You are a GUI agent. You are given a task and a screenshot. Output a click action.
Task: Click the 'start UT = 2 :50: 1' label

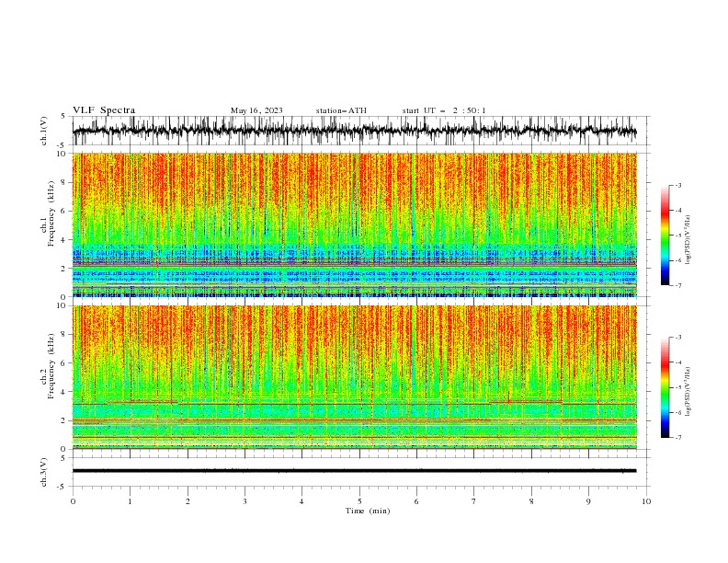(x=444, y=110)
